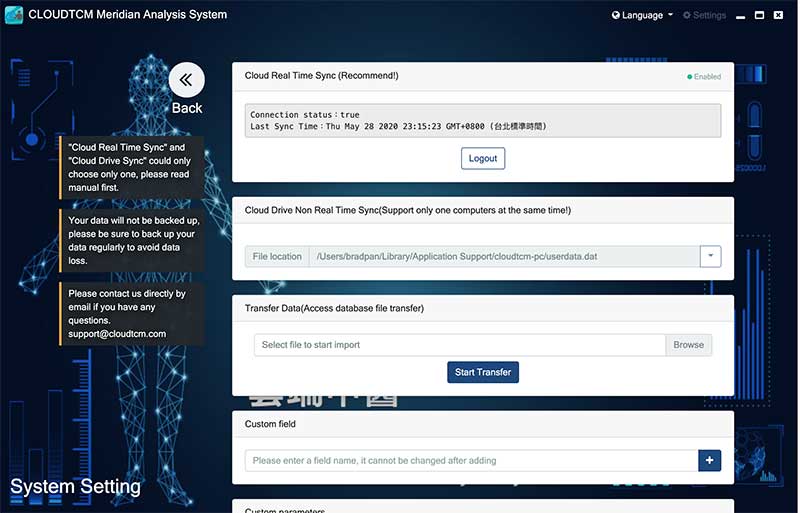Click the Select file to start import field

pos(459,345)
